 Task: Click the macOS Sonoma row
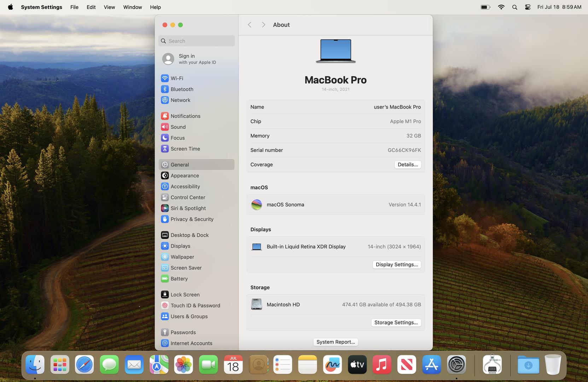[336, 204]
